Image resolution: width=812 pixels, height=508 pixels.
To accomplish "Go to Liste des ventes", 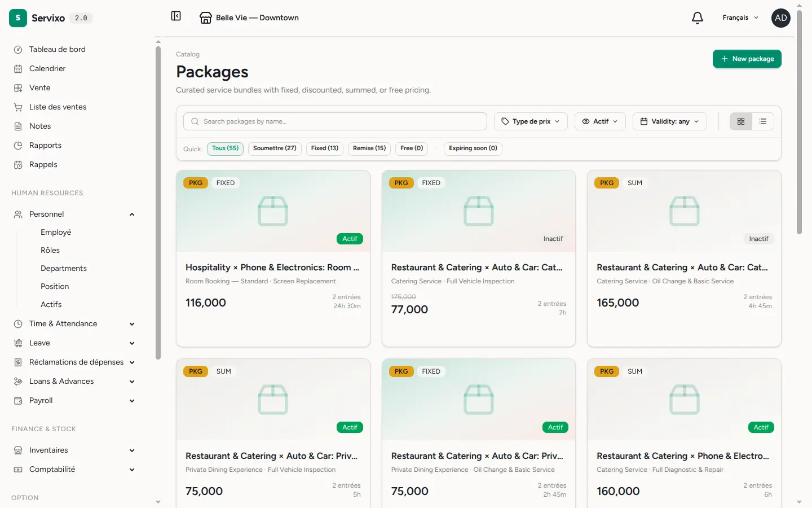I will (58, 107).
